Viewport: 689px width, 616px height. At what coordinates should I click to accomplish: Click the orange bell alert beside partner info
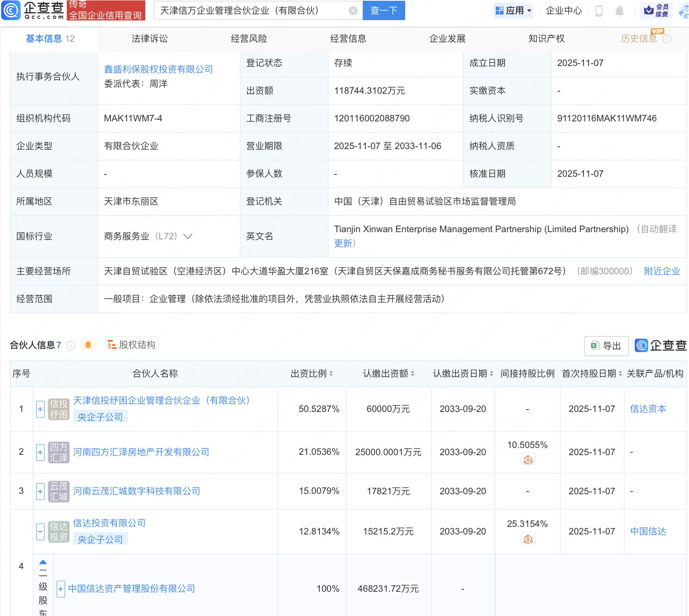(x=88, y=345)
